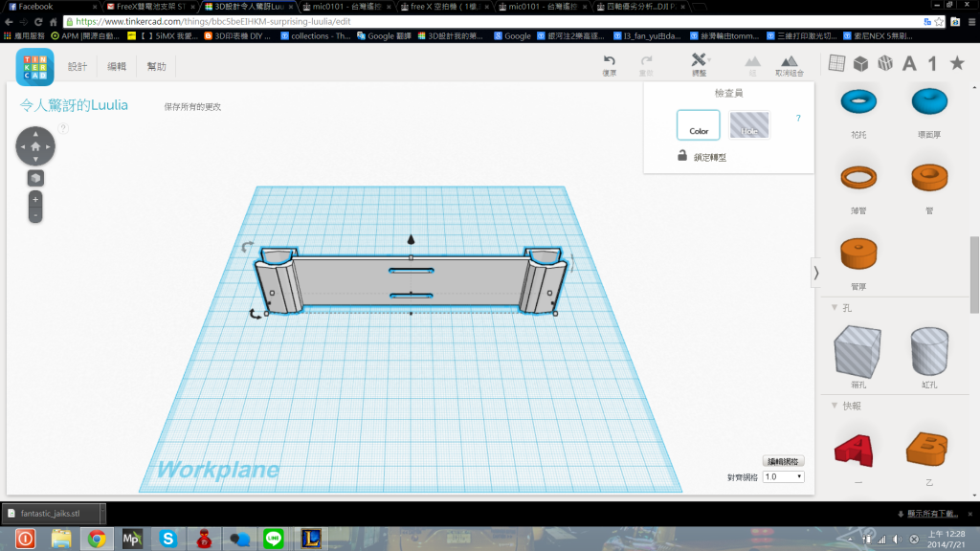Open the snap grid (對齊網格) dropdown
980x551 pixels.
(783, 476)
